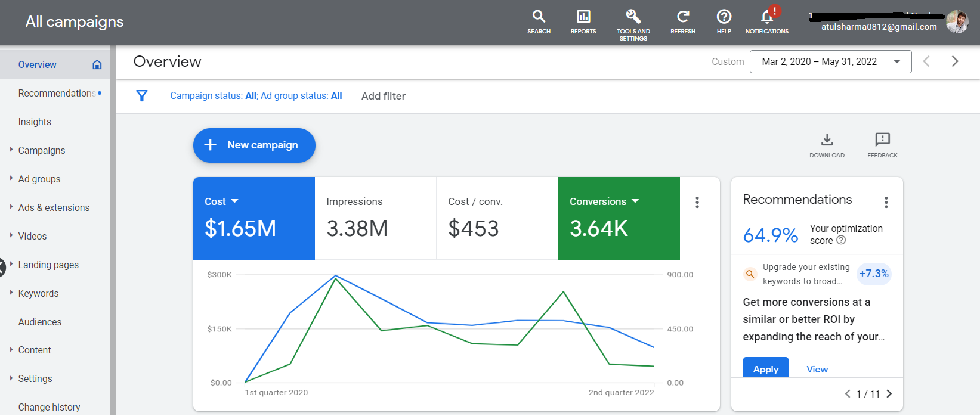Go to previous date range arrow

pos(926,61)
